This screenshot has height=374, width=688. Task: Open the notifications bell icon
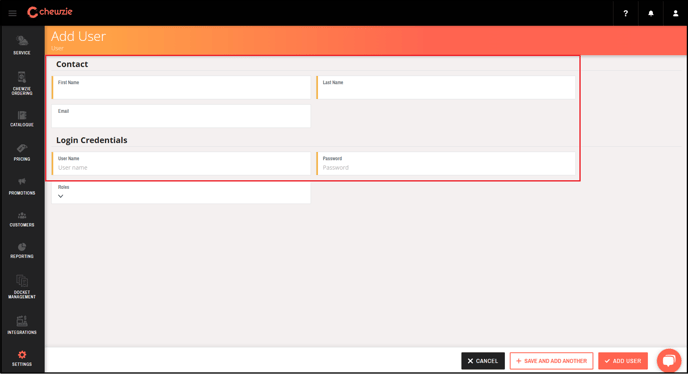pos(651,13)
